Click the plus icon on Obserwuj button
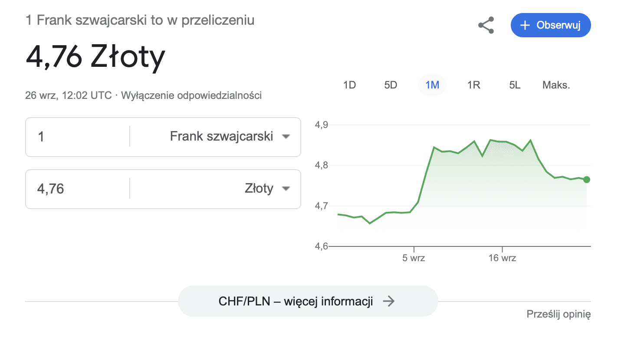 [x=525, y=25]
